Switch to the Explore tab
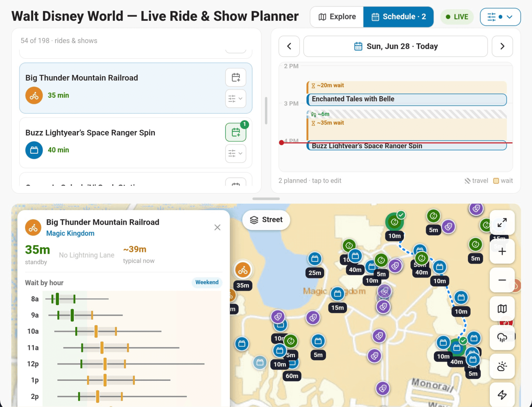 (x=337, y=17)
